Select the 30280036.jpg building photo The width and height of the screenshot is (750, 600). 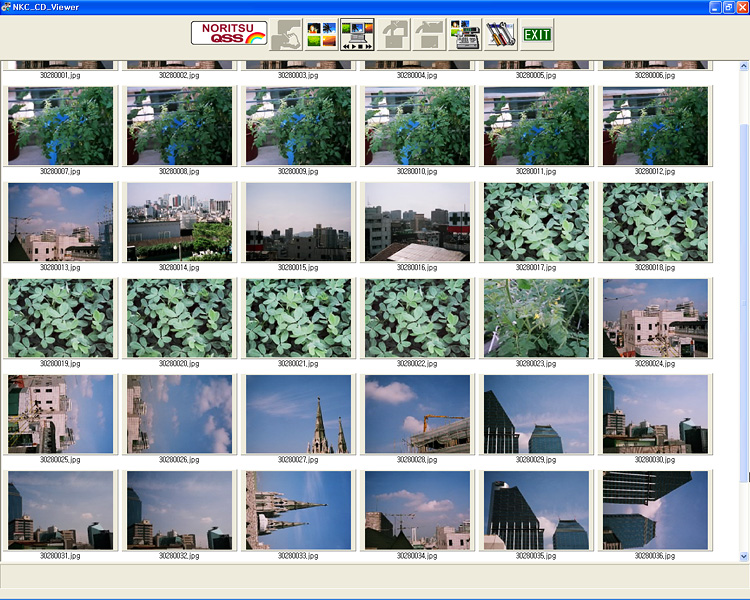pos(655,510)
